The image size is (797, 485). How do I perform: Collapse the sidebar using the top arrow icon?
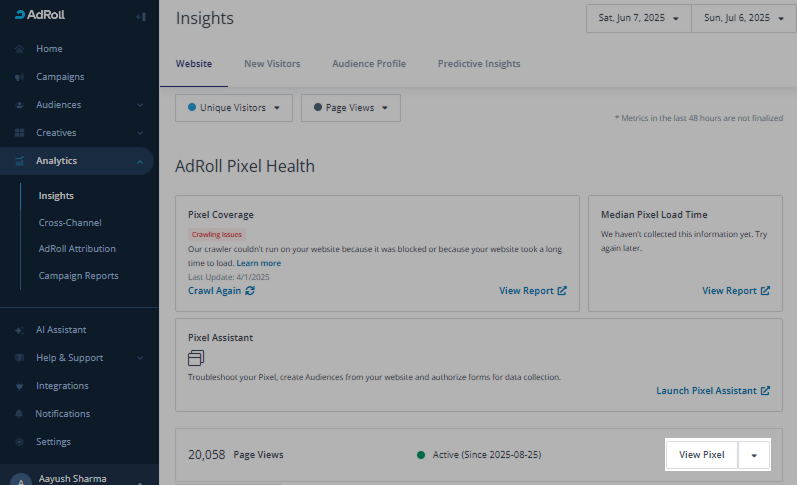[141, 16]
